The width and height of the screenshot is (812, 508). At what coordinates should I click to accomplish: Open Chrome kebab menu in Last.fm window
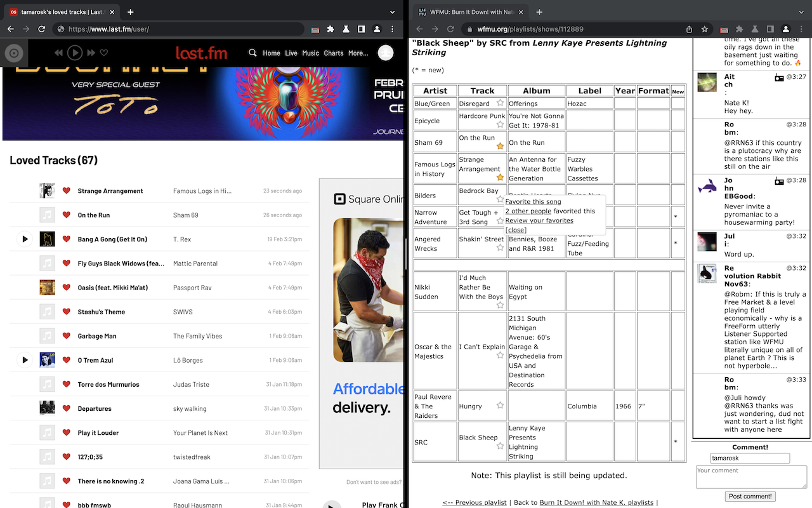coord(393,29)
